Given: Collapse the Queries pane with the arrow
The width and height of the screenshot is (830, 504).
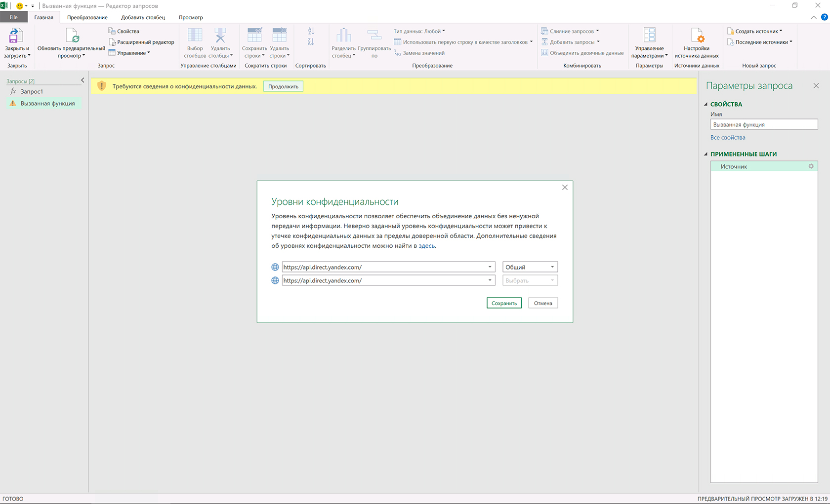Looking at the screenshot, I should [83, 80].
